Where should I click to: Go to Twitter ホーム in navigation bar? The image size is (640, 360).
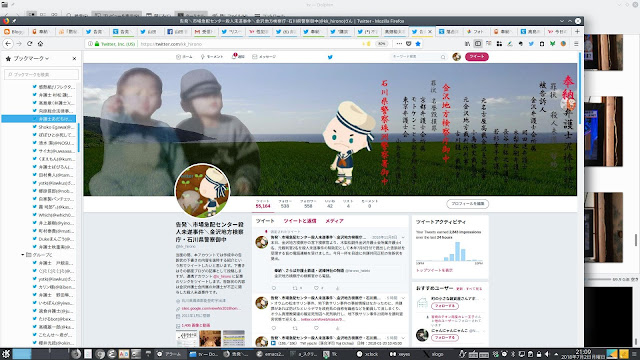pos(184,57)
